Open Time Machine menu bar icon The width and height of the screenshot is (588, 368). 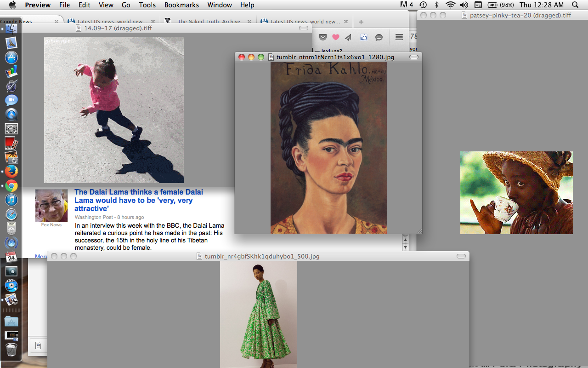pyautogui.click(x=423, y=5)
